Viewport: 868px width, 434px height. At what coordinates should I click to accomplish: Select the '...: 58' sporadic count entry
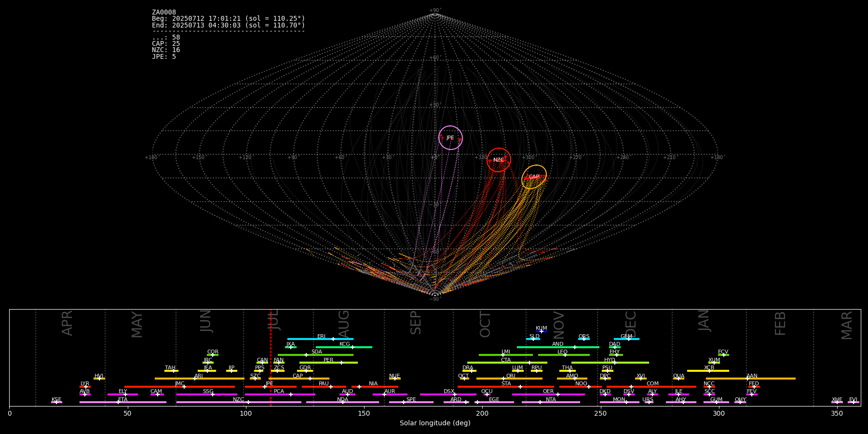click(166, 38)
